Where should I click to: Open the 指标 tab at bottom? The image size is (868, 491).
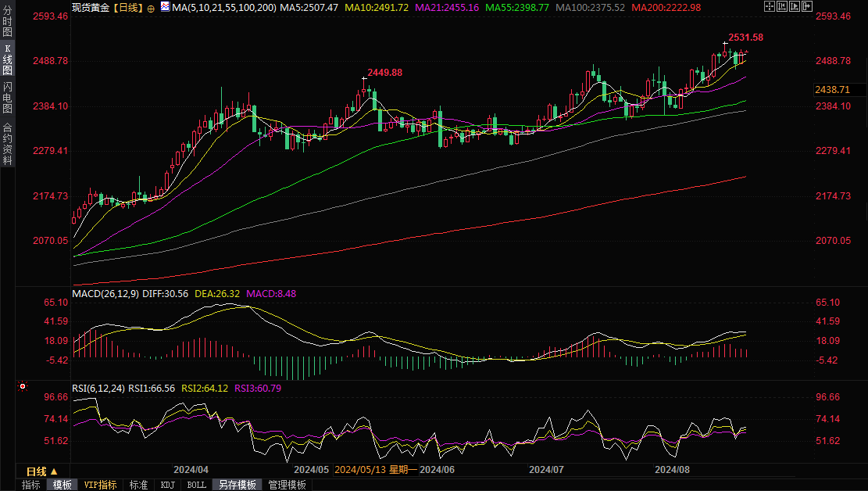pos(31,485)
